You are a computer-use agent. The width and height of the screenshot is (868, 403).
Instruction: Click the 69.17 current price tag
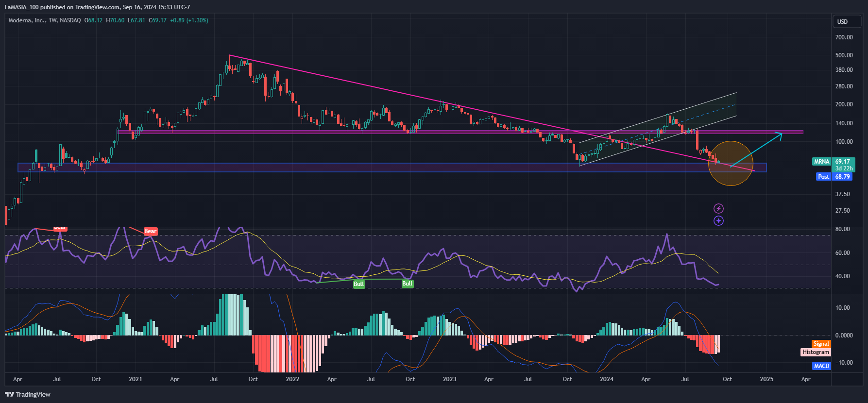(x=843, y=162)
